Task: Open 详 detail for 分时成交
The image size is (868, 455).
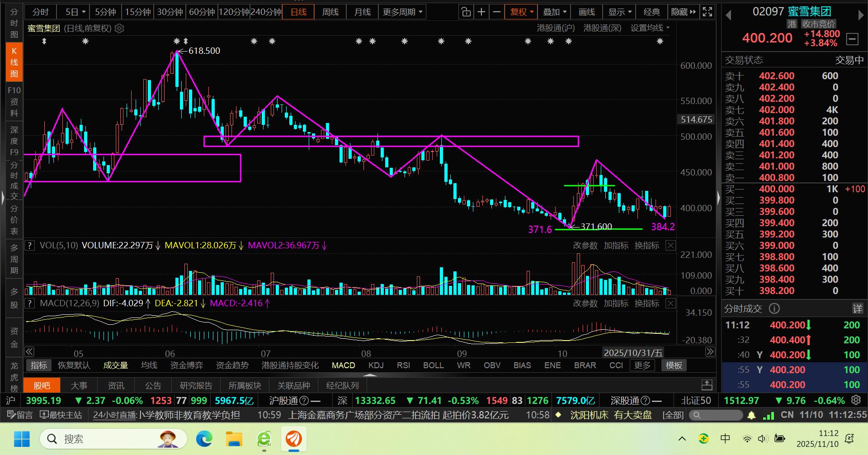Action: (858, 309)
